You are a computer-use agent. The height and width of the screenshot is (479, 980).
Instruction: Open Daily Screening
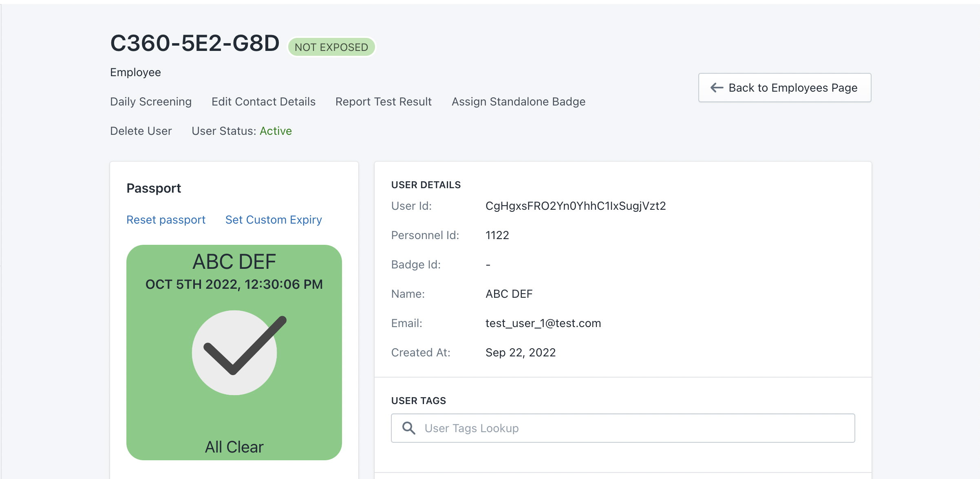(x=151, y=101)
